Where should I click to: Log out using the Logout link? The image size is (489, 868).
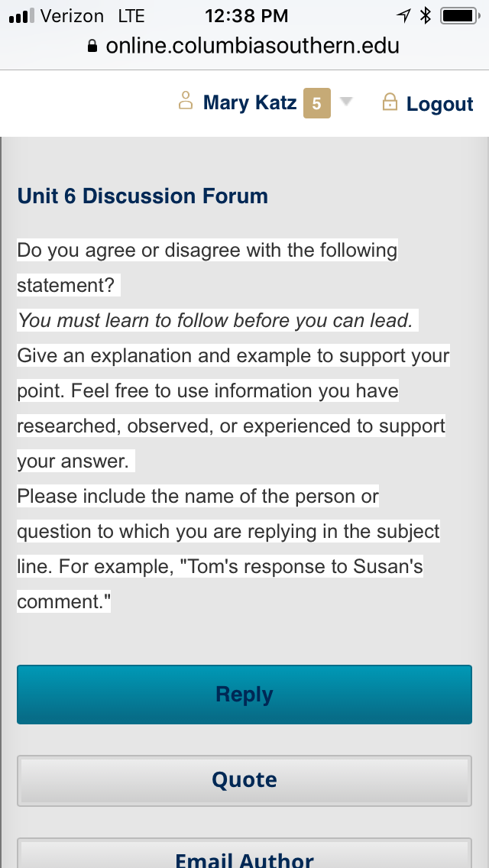[x=439, y=103]
